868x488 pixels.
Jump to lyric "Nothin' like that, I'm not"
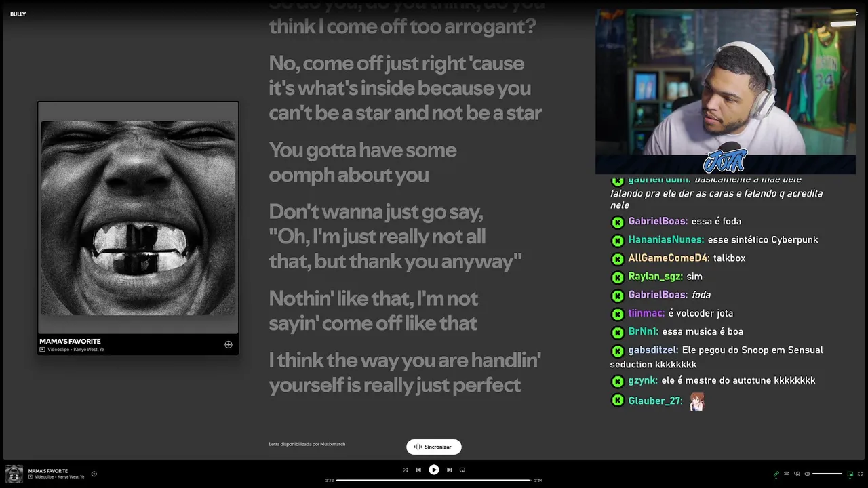point(373,310)
